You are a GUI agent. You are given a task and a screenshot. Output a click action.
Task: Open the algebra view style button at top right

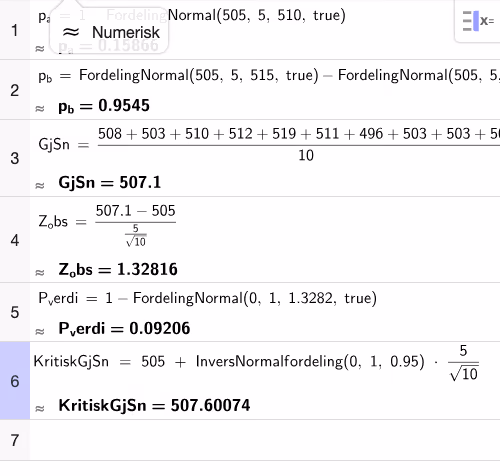pyautogui.click(x=478, y=21)
